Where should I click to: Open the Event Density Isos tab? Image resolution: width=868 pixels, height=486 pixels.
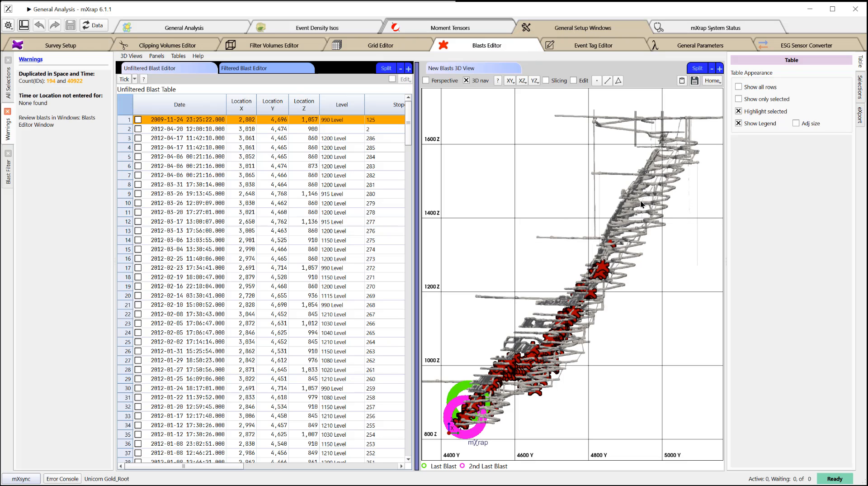(x=317, y=28)
